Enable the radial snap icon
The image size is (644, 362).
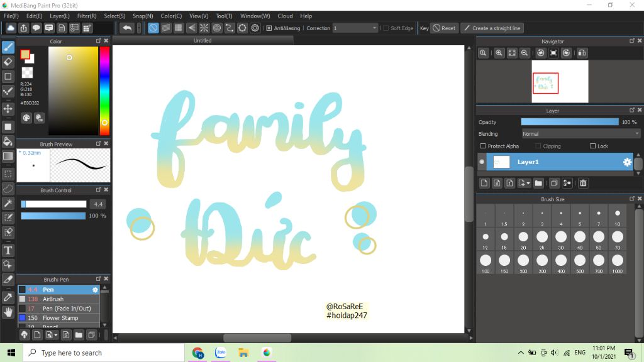click(204, 28)
